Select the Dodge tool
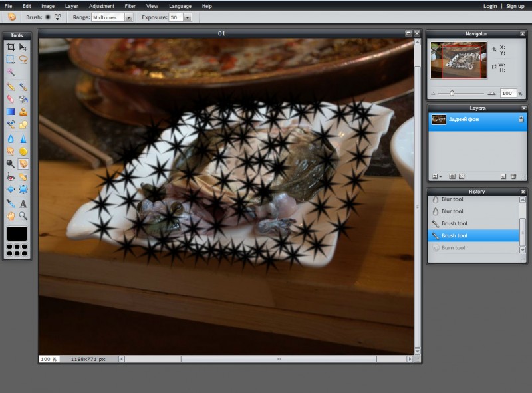This screenshot has height=393, width=532. (x=11, y=164)
